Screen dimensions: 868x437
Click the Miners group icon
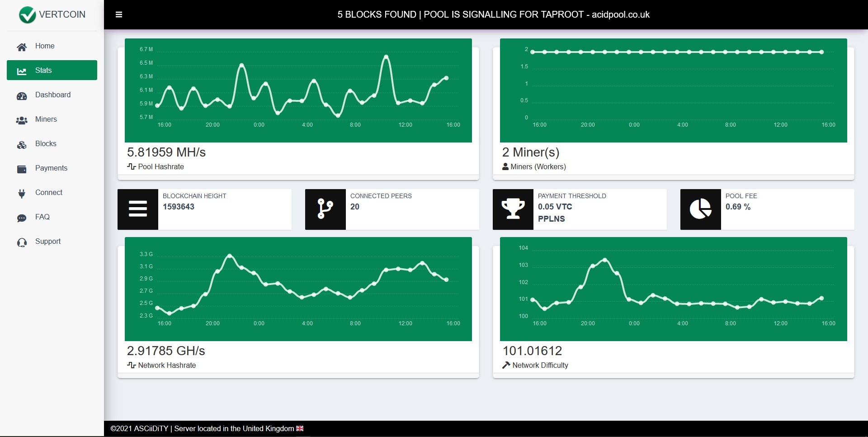pyautogui.click(x=22, y=120)
